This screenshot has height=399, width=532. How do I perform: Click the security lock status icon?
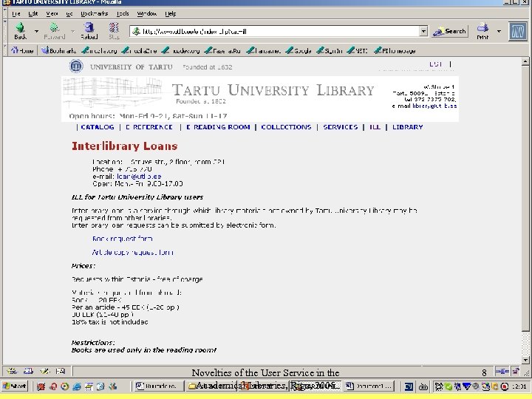click(x=516, y=372)
